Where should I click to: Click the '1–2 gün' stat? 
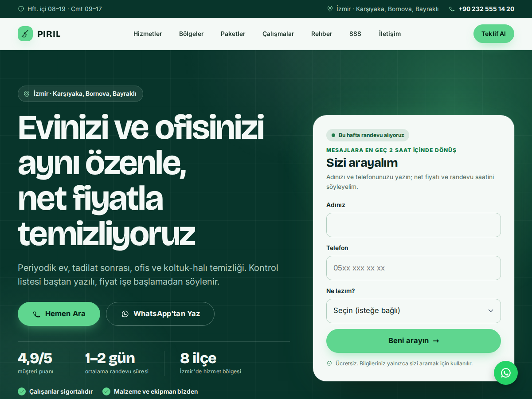click(x=110, y=358)
